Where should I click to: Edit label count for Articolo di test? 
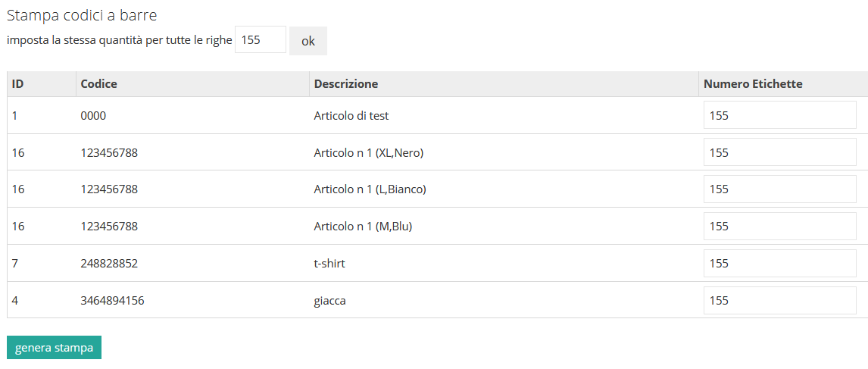tap(779, 114)
